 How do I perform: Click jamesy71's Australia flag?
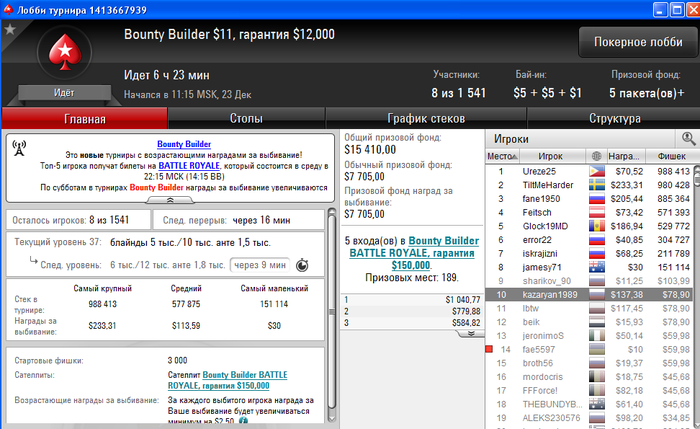597,267
